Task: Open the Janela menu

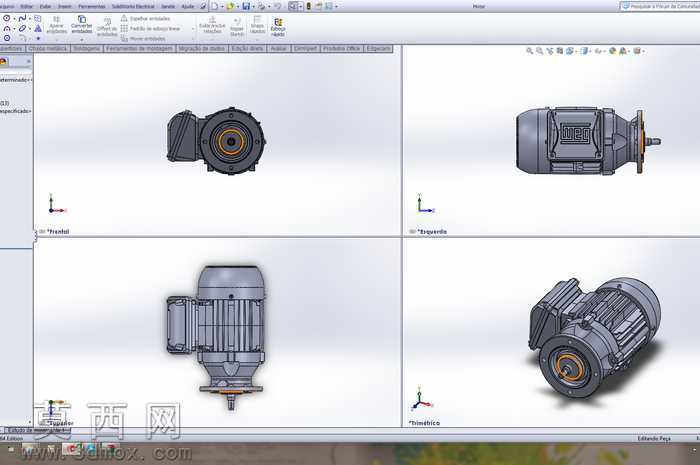Action: (168, 6)
